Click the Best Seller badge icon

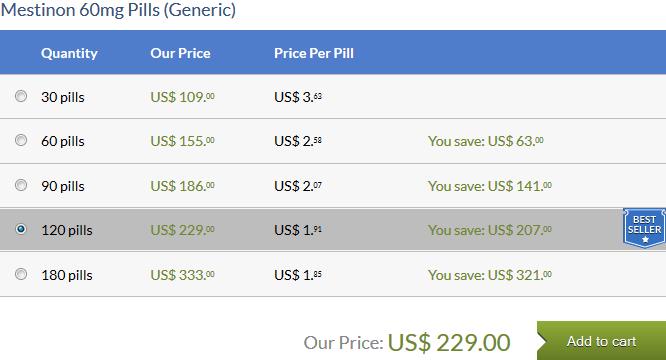644,228
